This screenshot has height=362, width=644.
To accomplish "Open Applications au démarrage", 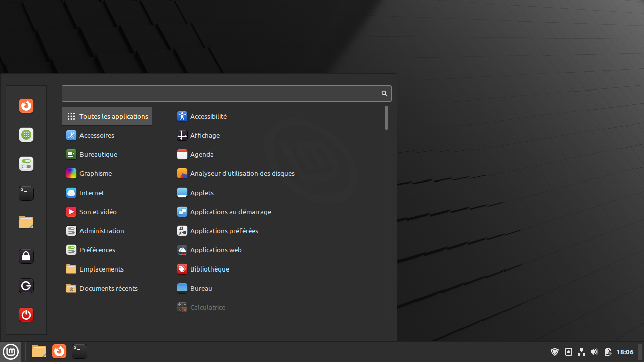I will (230, 212).
